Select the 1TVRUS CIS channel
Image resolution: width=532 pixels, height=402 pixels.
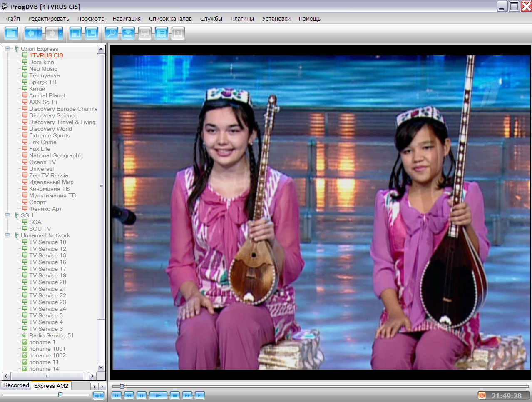[46, 55]
